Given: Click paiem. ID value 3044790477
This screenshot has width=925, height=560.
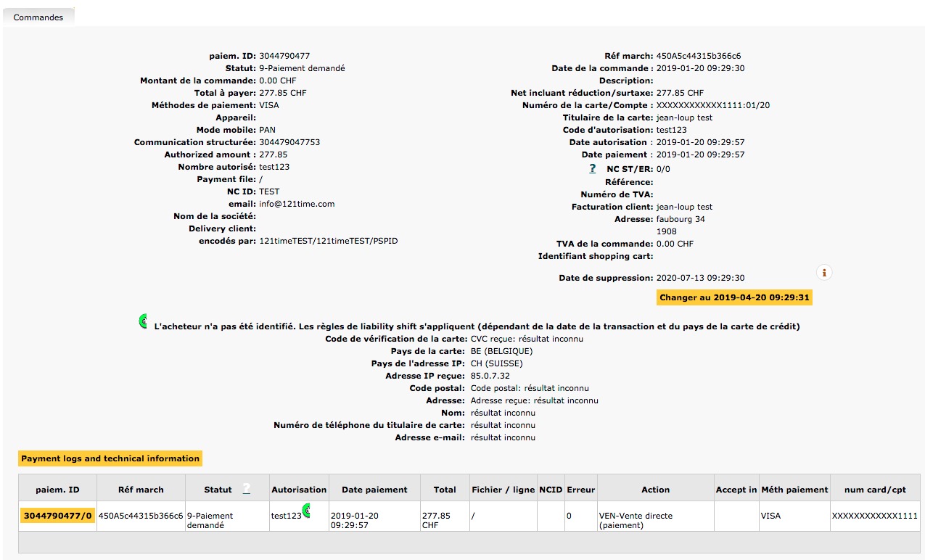Looking at the screenshot, I should (284, 56).
